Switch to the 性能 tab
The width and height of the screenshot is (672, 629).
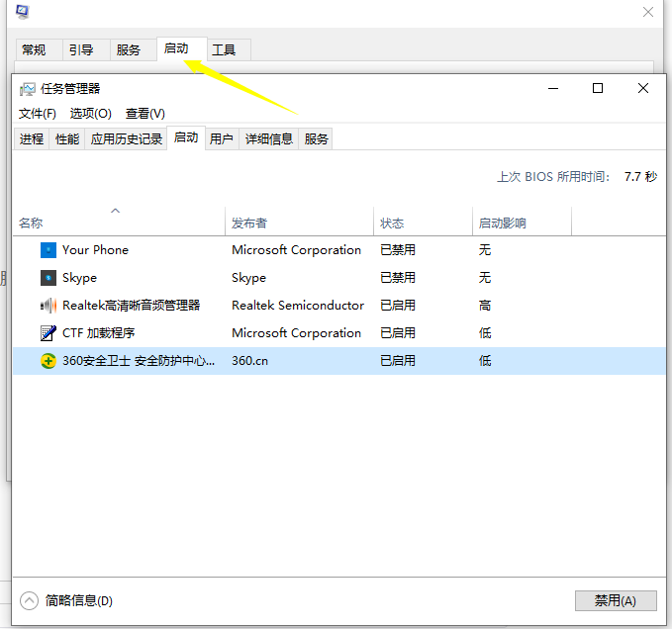pyautogui.click(x=67, y=138)
